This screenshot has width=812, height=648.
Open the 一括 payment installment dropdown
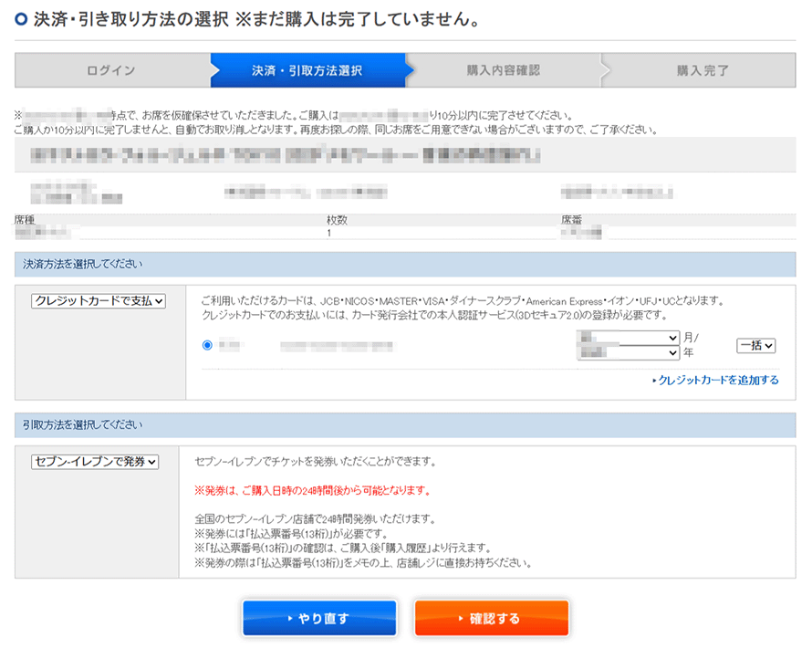point(756,346)
